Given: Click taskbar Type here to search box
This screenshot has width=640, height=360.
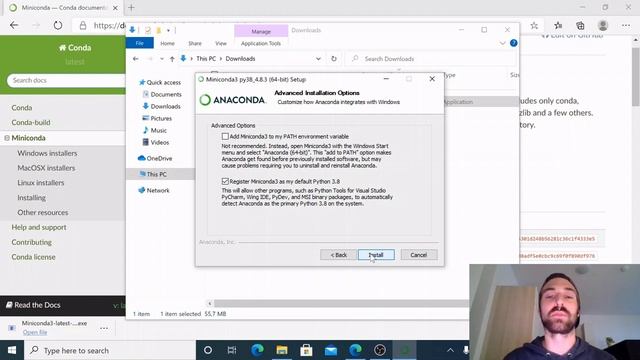Looking at the screenshot, I should tap(110, 350).
